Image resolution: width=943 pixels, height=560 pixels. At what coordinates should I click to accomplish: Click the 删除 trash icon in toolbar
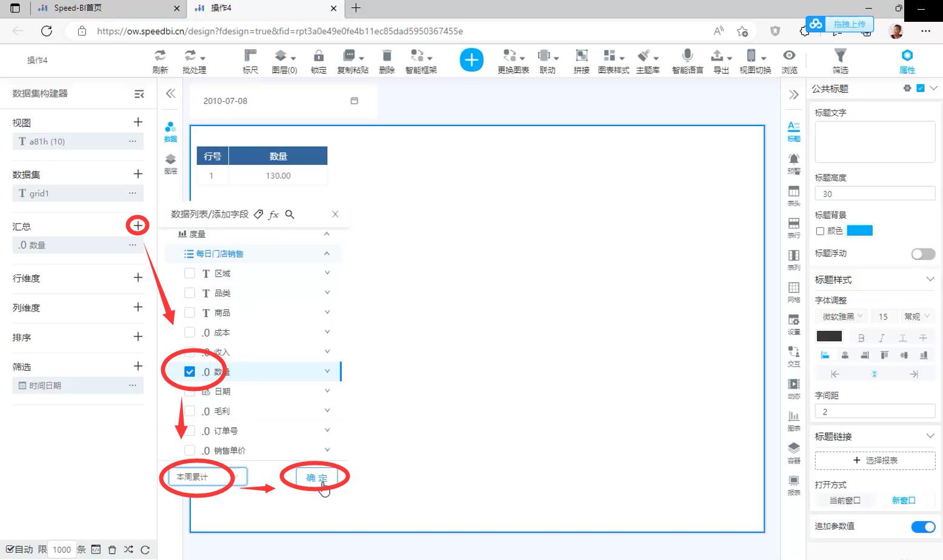(387, 61)
